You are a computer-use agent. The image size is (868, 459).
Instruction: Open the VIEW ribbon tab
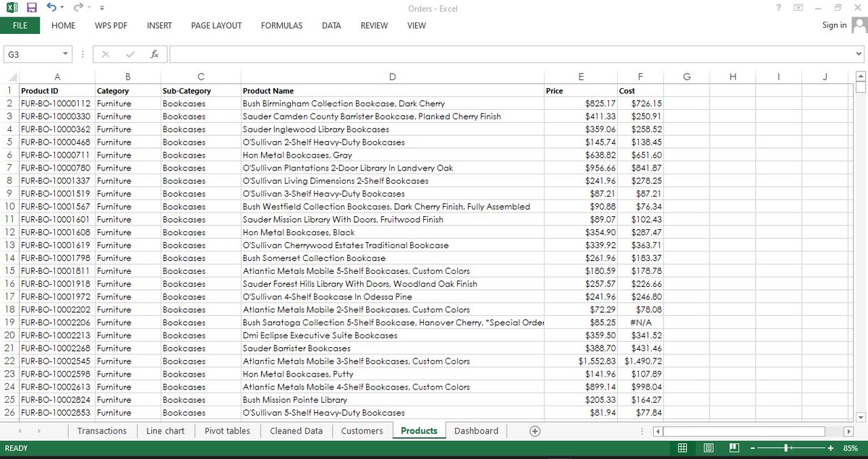(417, 25)
